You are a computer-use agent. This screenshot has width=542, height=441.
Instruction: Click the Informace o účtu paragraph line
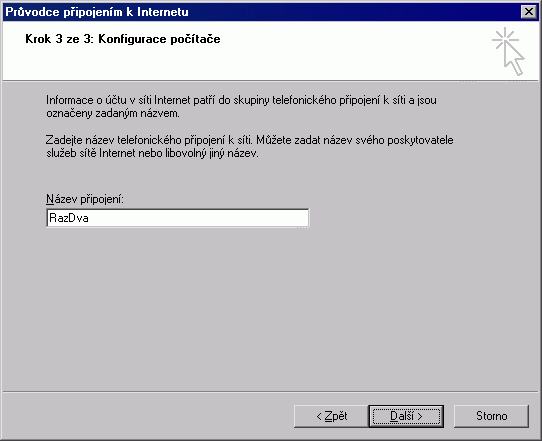(x=241, y=101)
